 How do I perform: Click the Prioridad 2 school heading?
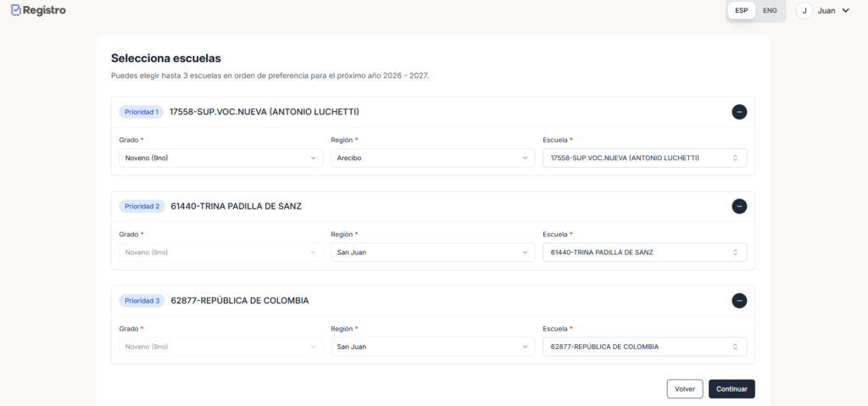[x=236, y=206]
